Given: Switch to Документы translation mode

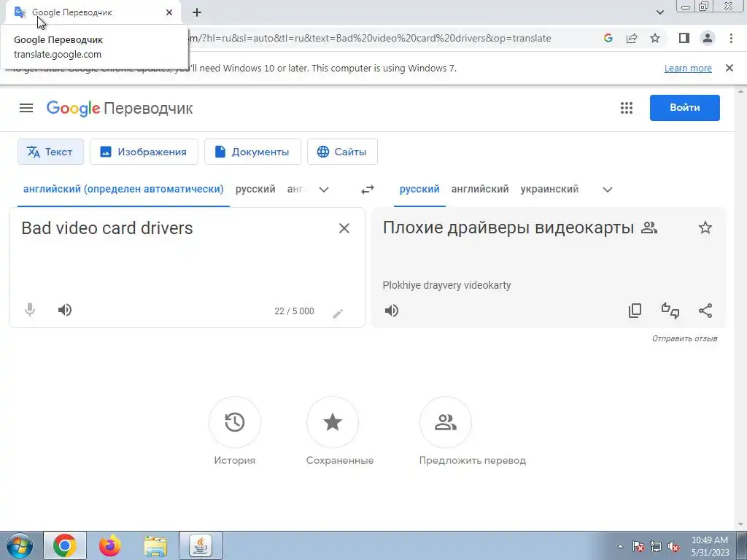Looking at the screenshot, I should pos(252,152).
